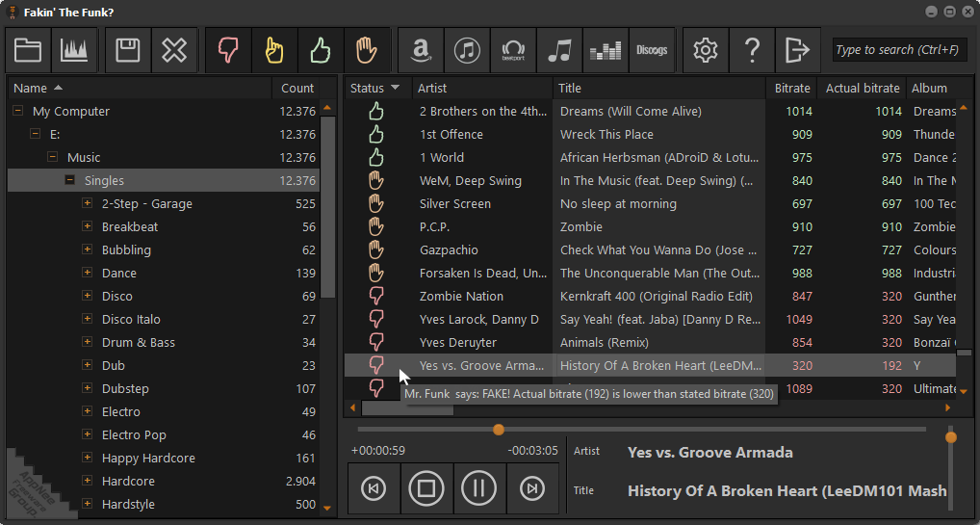The image size is (980, 525).
Task: Sort by the Bitrate column header
Action: click(792, 89)
